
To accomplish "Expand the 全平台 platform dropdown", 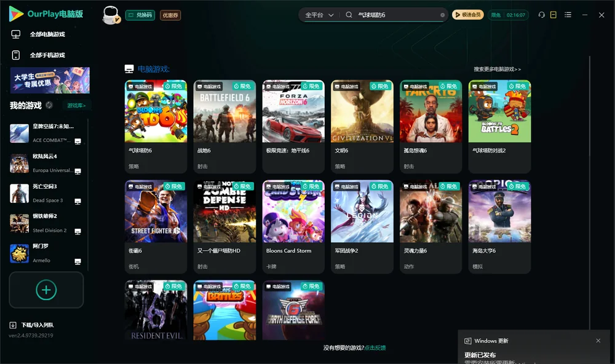I will [319, 15].
